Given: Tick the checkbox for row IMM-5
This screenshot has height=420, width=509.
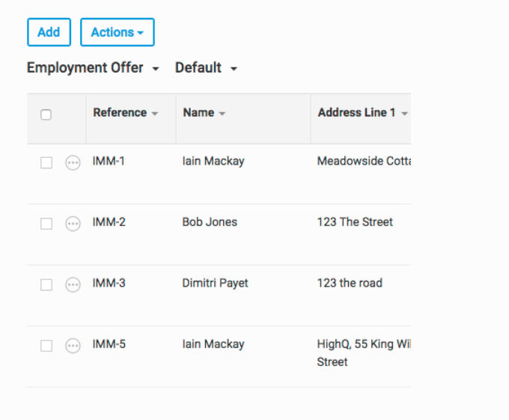Looking at the screenshot, I should coord(46,346).
